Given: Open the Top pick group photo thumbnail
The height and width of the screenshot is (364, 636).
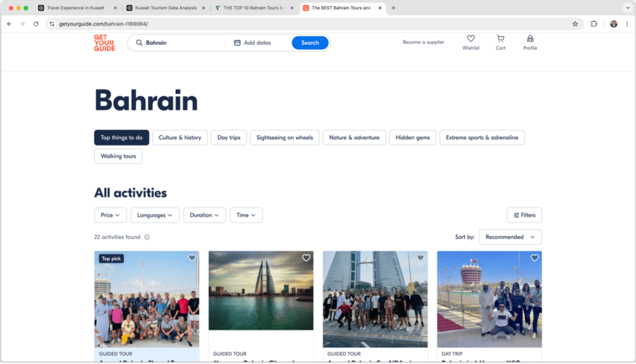Looking at the screenshot, I should coord(147,299).
